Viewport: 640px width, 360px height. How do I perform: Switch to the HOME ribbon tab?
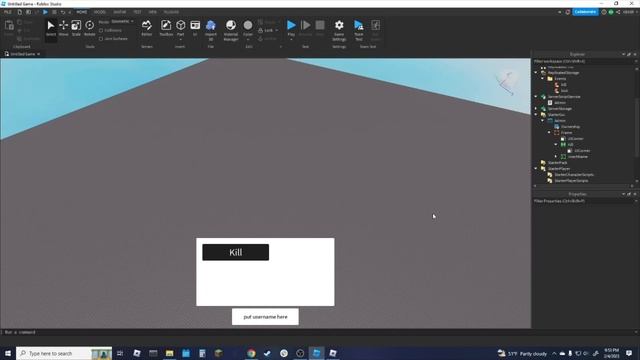(x=82, y=12)
